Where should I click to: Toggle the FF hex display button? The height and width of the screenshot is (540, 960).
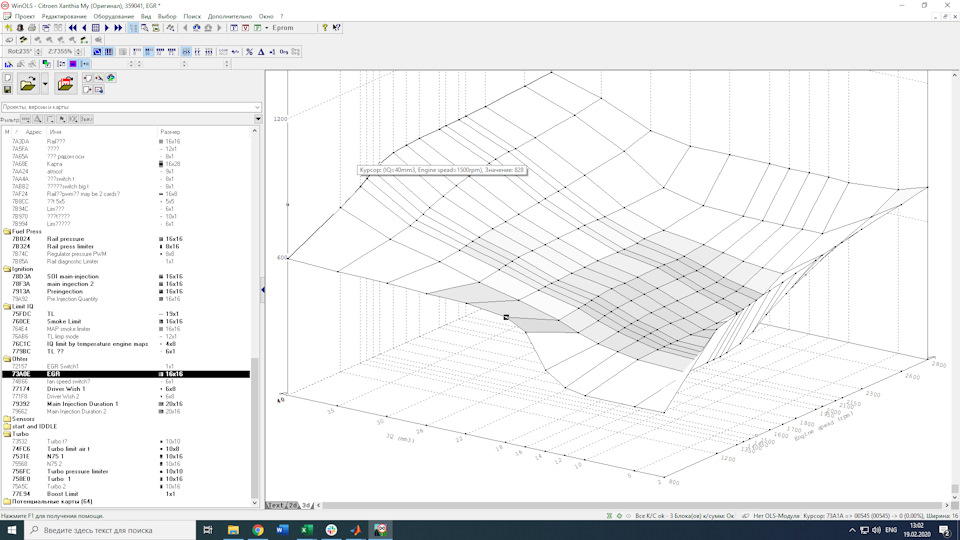point(197,52)
